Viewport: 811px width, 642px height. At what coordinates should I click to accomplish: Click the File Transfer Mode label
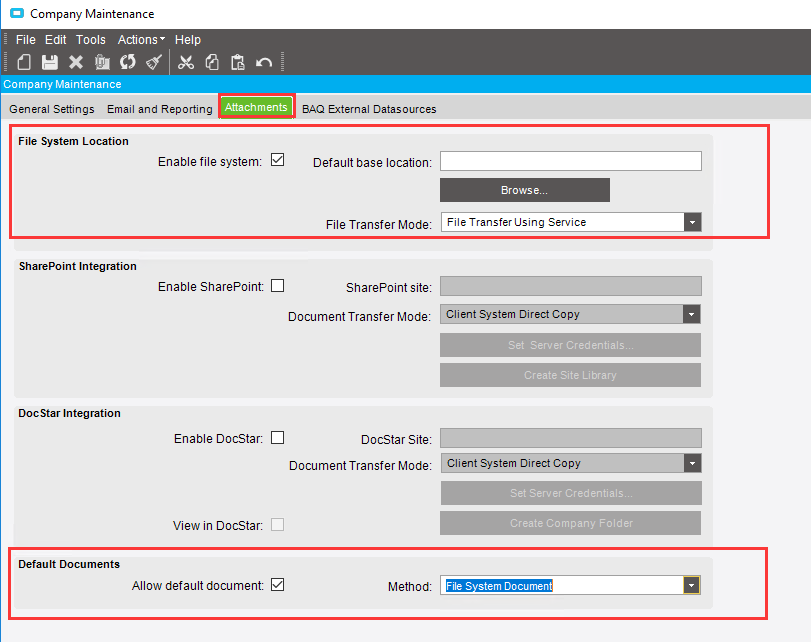[379, 225]
